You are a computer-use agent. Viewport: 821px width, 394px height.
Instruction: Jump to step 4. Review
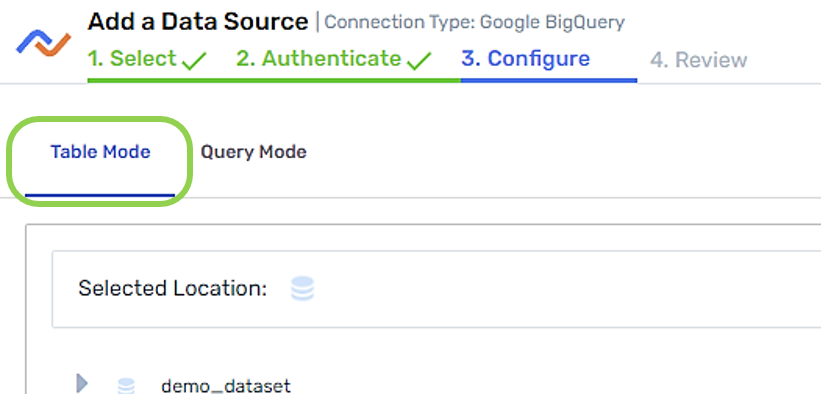coord(698,60)
